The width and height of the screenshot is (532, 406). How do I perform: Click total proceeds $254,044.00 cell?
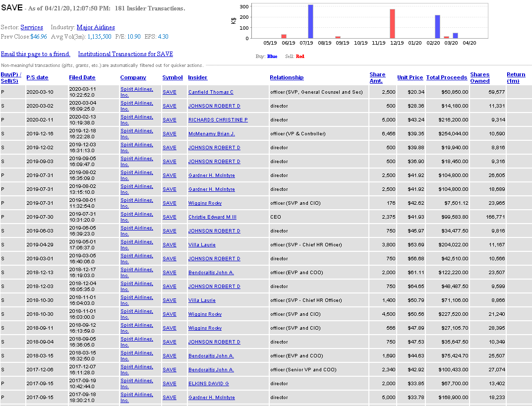[x=448, y=134]
